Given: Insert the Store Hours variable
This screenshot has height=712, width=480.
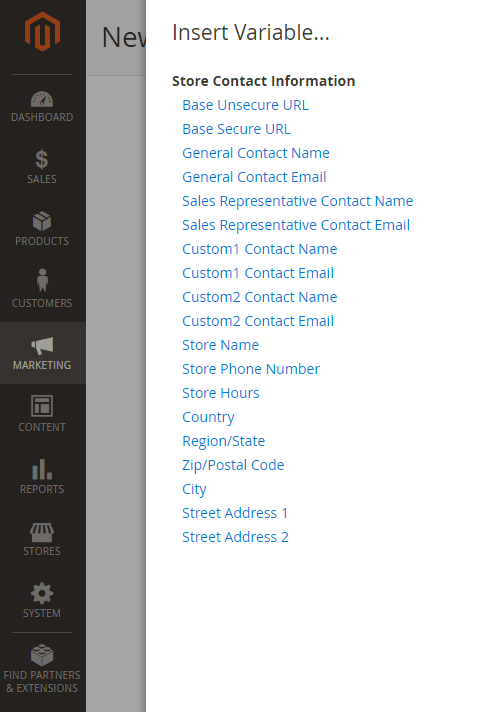Looking at the screenshot, I should point(221,393).
